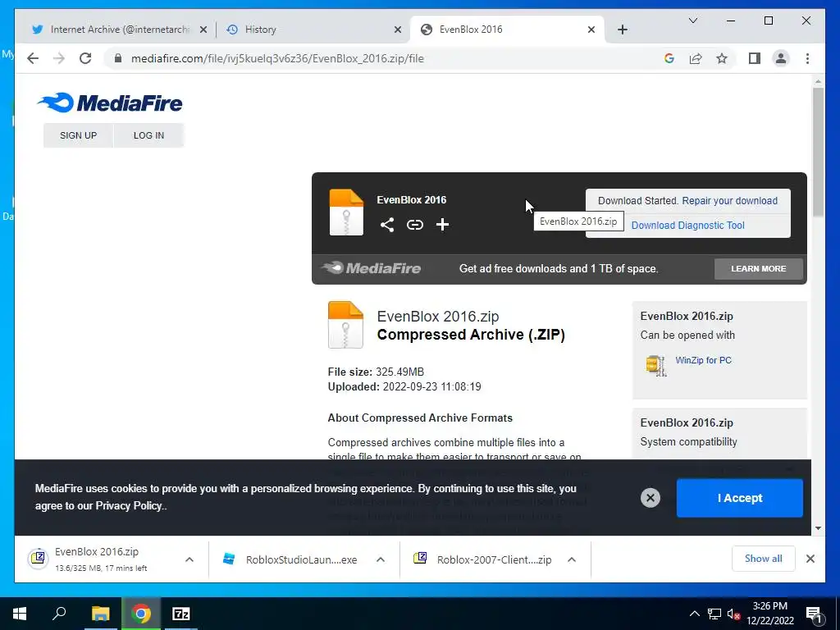The width and height of the screenshot is (840, 630).
Task: Click the browser forward arrow
Action: 59,58
